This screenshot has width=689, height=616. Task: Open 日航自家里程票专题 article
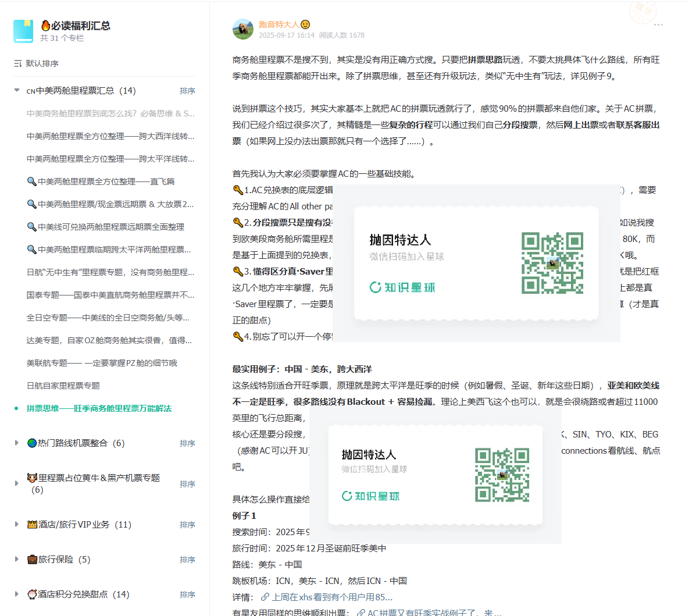[x=63, y=386]
